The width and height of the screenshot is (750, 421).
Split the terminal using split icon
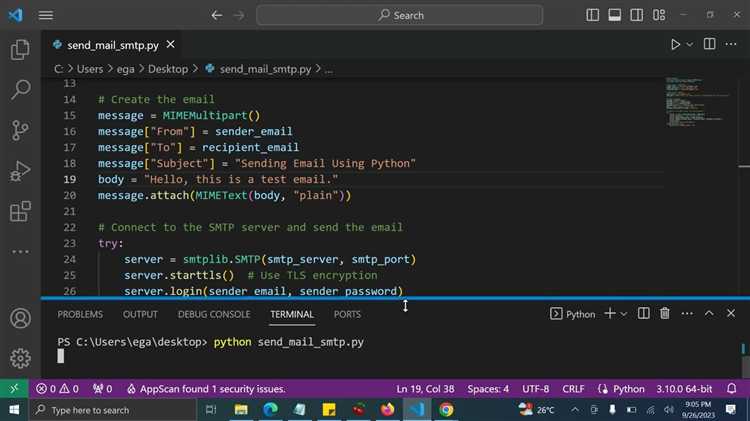coord(643,314)
